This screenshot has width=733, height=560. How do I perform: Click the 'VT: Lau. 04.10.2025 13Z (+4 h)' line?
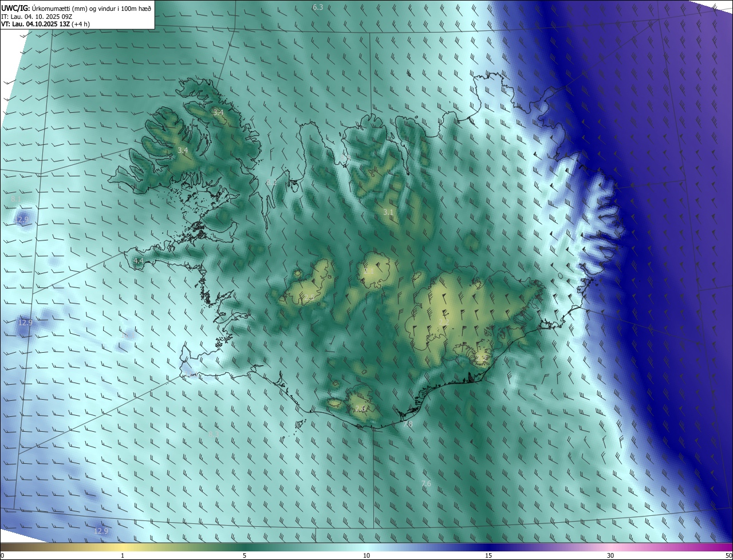[x=45, y=24]
